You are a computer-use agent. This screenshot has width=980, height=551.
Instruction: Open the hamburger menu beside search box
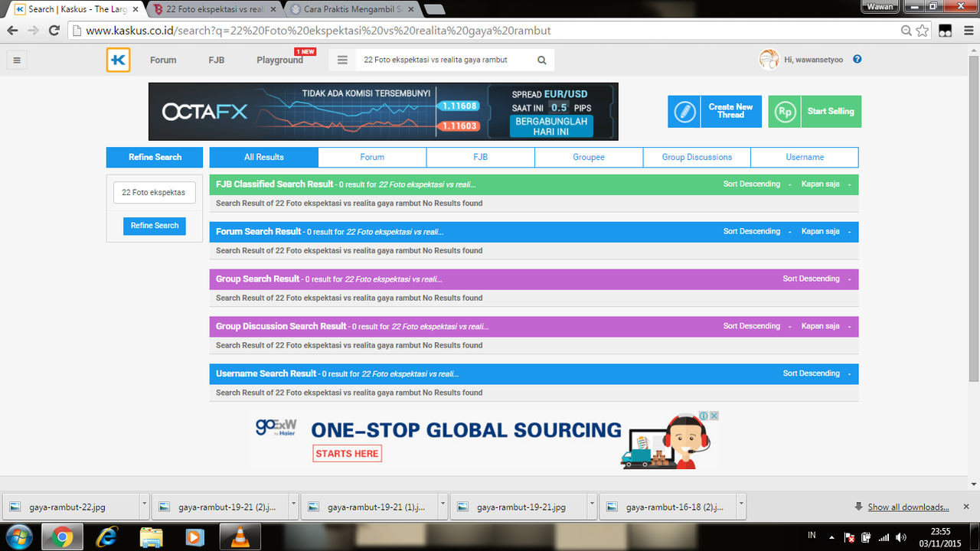pos(342,60)
